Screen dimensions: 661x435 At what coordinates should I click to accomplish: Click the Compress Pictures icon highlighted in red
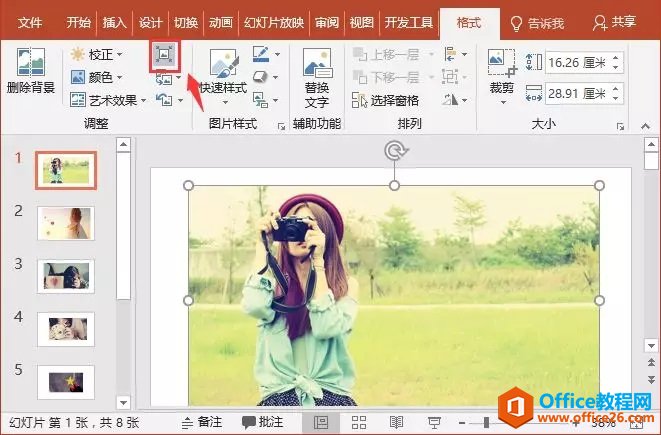pyautogui.click(x=163, y=56)
